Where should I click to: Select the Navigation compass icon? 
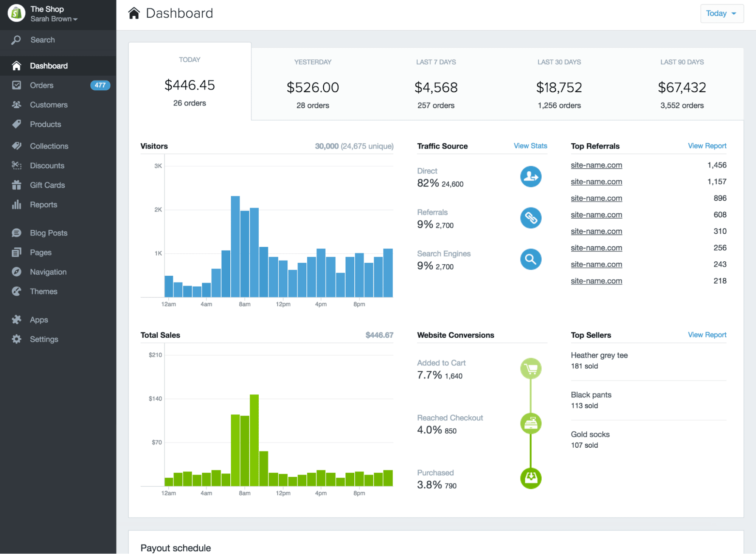[x=17, y=272]
